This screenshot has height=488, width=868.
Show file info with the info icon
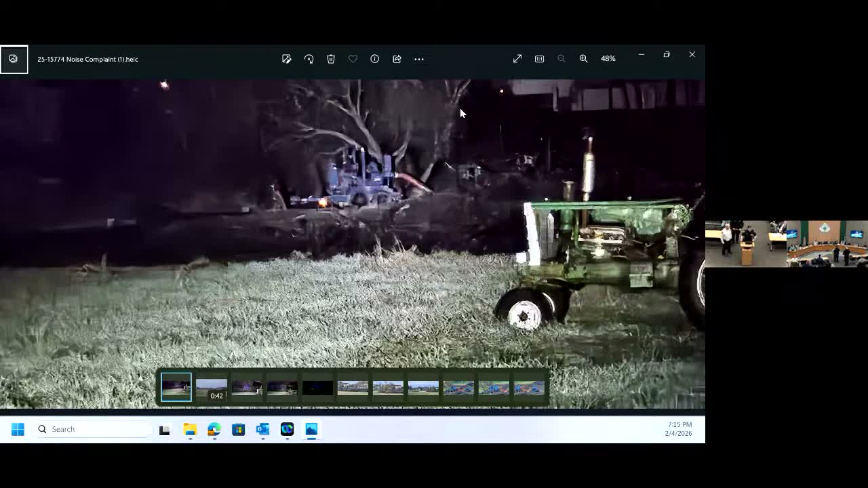pyautogui.click(x=374, y=59)
